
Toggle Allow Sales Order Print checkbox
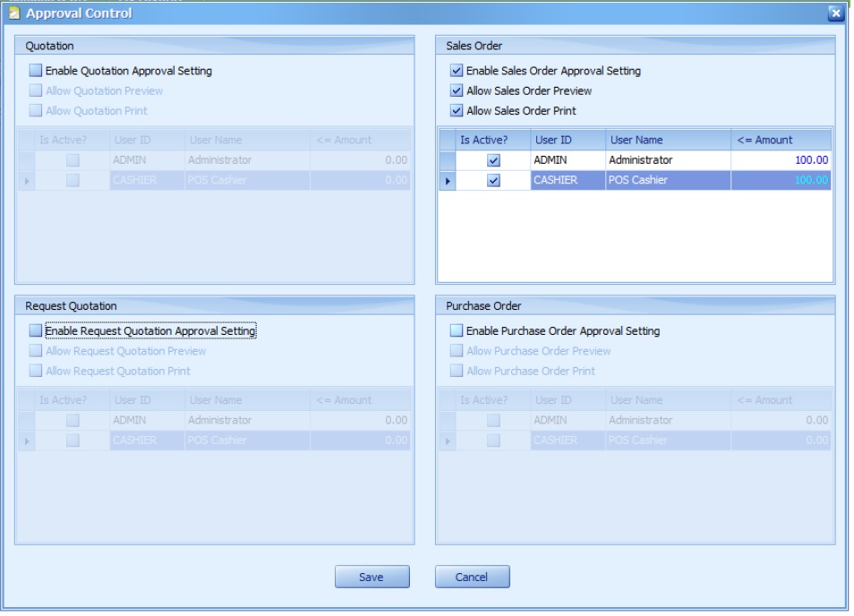[457, 111]
